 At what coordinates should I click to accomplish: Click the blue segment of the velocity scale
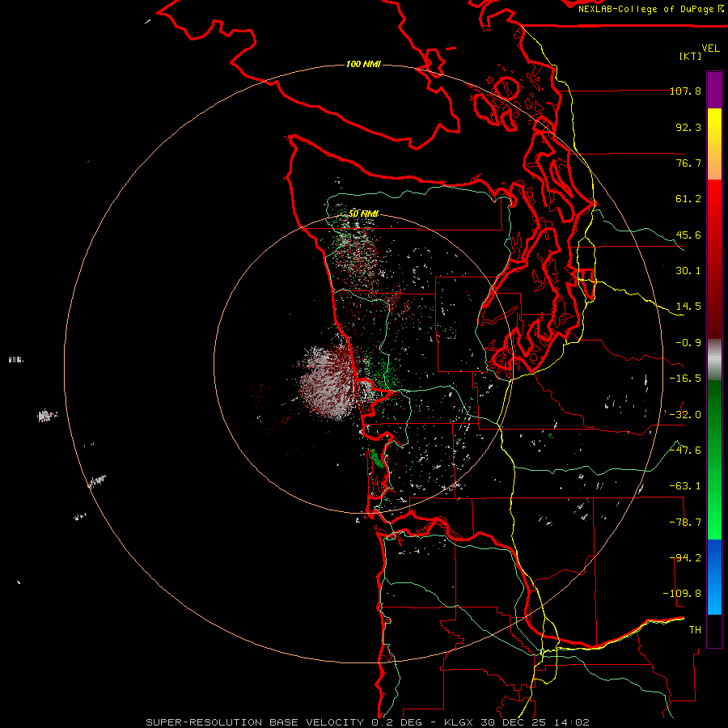tap(714, 577)
